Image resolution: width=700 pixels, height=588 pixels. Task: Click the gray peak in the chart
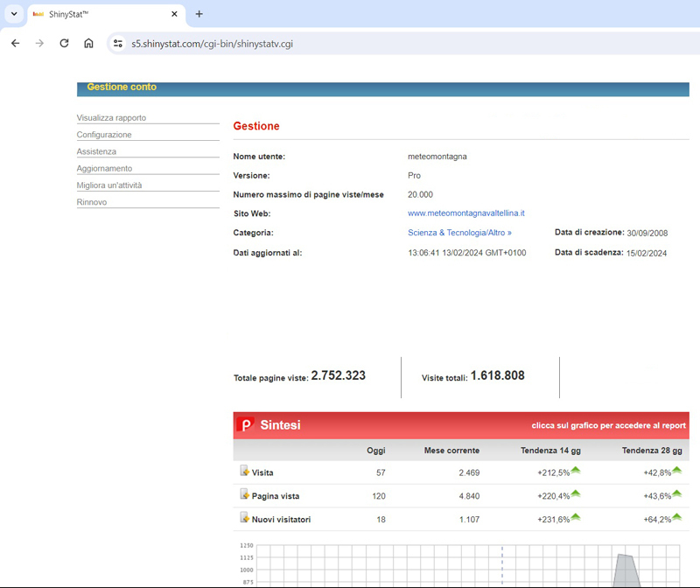[x=626, y=570]
